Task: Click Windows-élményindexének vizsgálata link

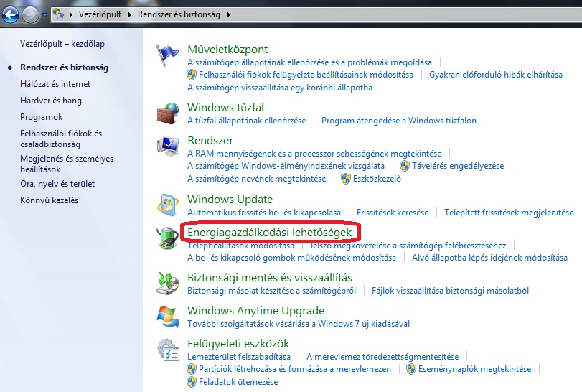Action: pos(286,166)
